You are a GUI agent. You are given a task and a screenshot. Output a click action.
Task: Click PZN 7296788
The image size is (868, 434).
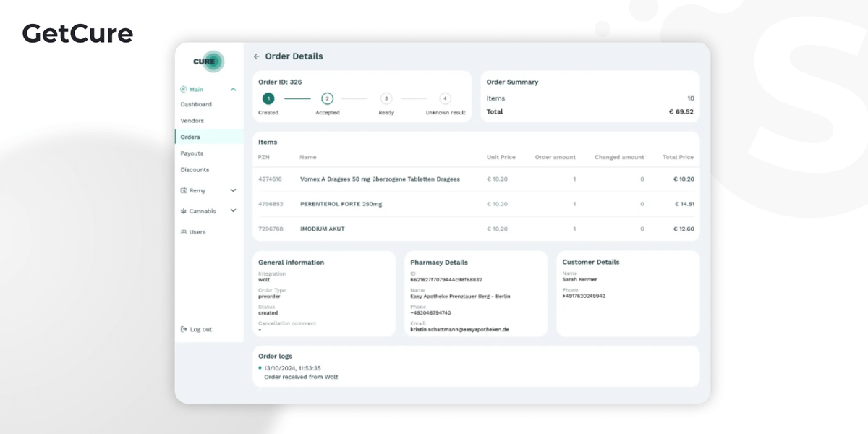(x=271, y=229)
